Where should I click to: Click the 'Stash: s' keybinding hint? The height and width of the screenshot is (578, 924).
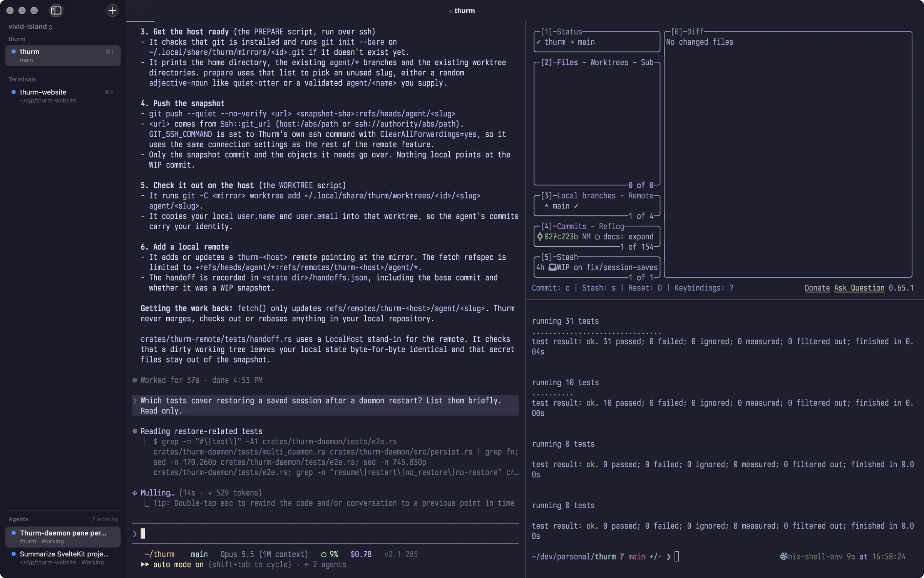599,288
